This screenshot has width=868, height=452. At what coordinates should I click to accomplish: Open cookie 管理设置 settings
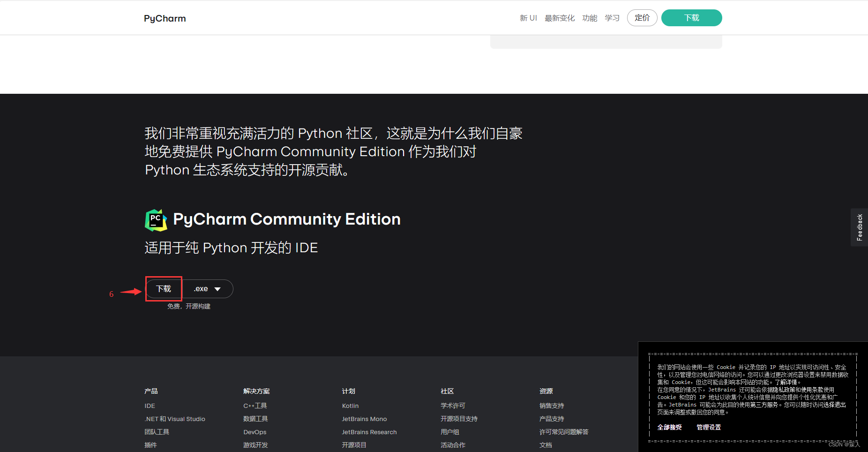click(x=708, y=427)
